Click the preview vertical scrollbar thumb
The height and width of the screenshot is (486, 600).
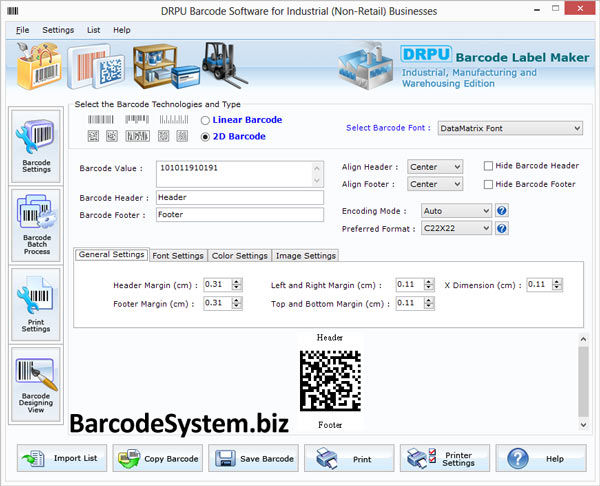583,382
